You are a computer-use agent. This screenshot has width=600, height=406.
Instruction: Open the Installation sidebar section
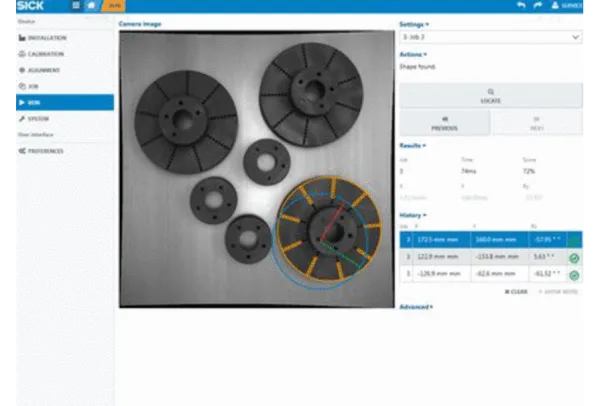click(x=65, y=38)
